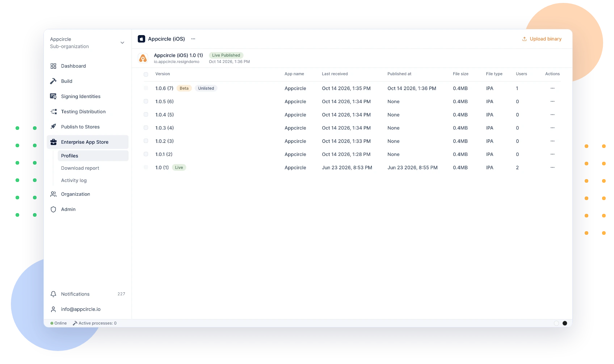Viewport: 614px width, 364px height.
Task: Click the Publish to Stores rocket icon
Action: coord(53,127)
